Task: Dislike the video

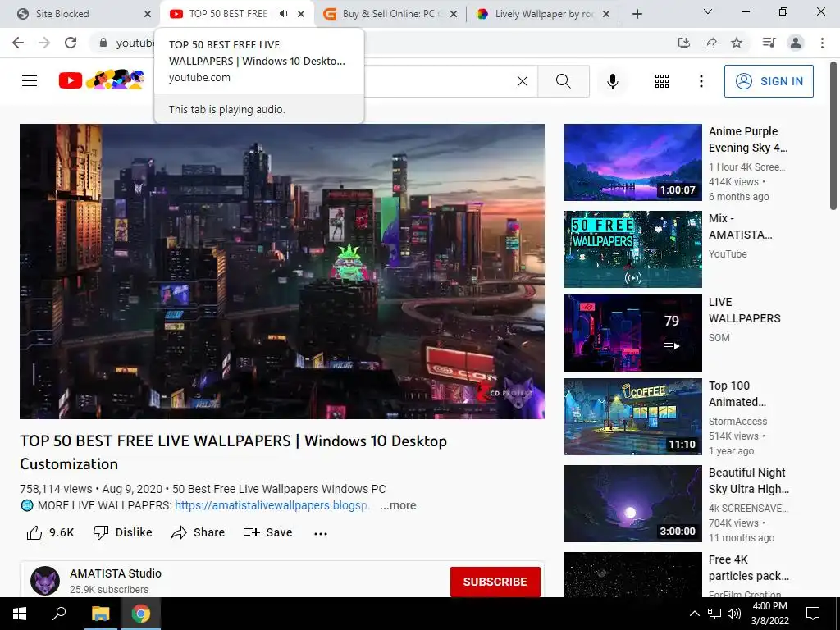Action: click(123, 532)
